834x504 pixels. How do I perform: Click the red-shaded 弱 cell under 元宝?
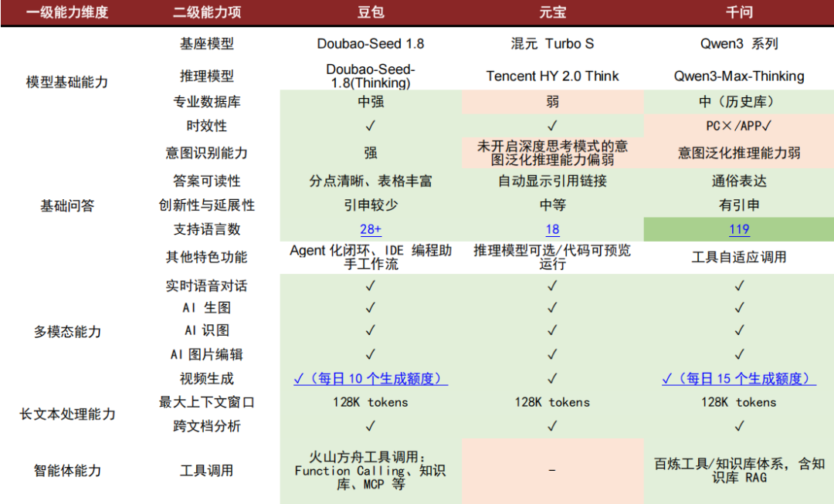click(x=552, y=102)
